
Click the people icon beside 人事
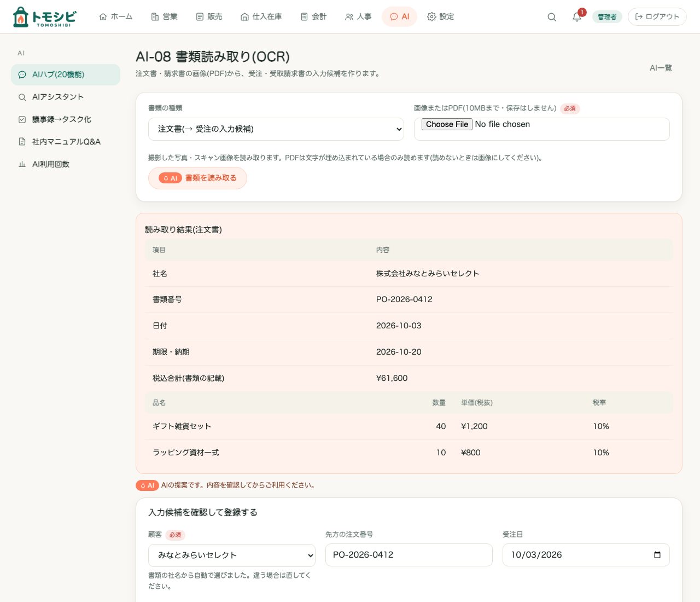tap(349, 17)
